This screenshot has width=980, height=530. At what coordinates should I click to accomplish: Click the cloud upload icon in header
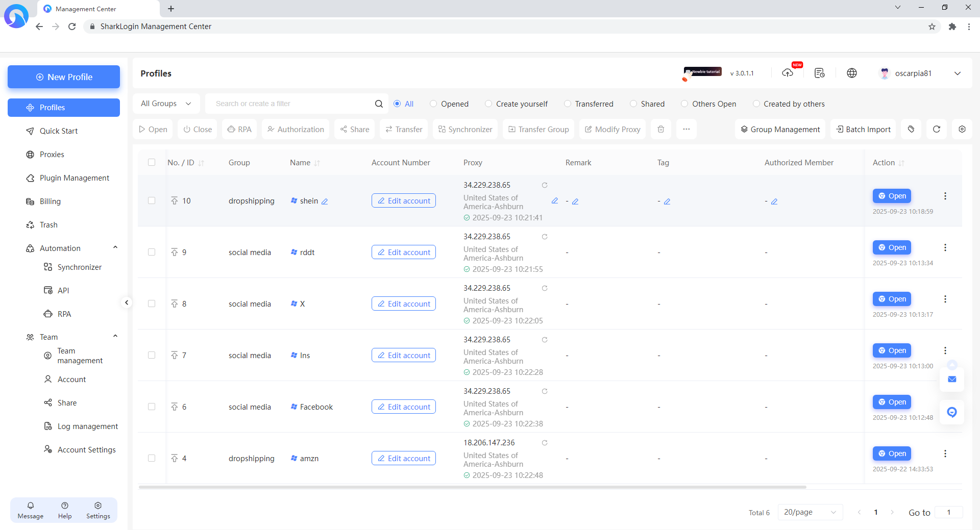pos(788,73)
